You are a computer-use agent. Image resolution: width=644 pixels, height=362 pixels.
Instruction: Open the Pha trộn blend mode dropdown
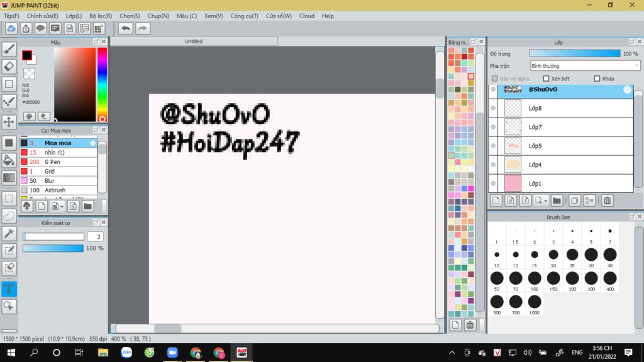[585, 65]
